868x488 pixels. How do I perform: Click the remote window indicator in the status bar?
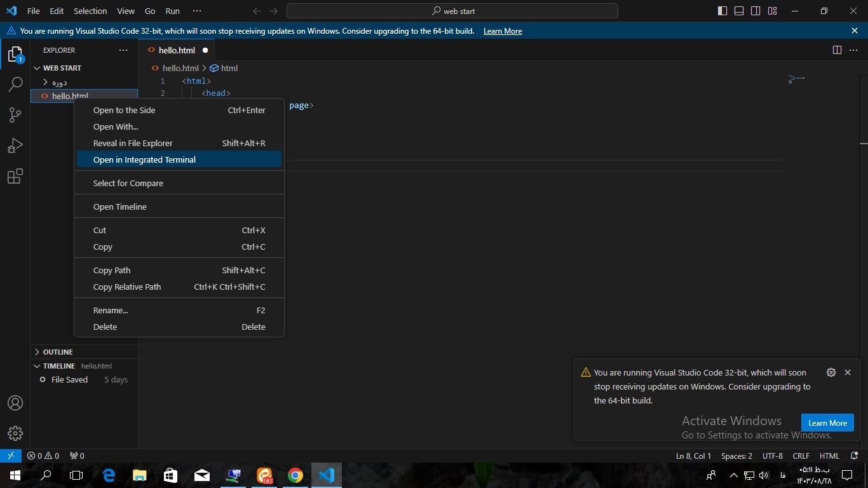[11, 456]
